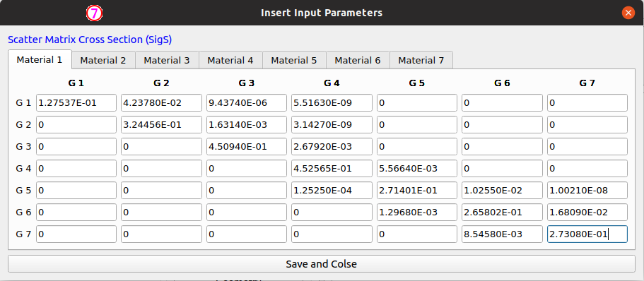Click row G 2 column G 6 field
Viewport: 644px width, 281px height.
tap(503, 125)
